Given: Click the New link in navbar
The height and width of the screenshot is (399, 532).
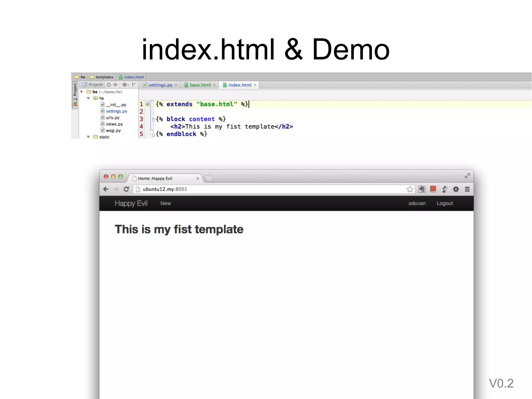Looking at the screenshot, I should coord(165,203).
